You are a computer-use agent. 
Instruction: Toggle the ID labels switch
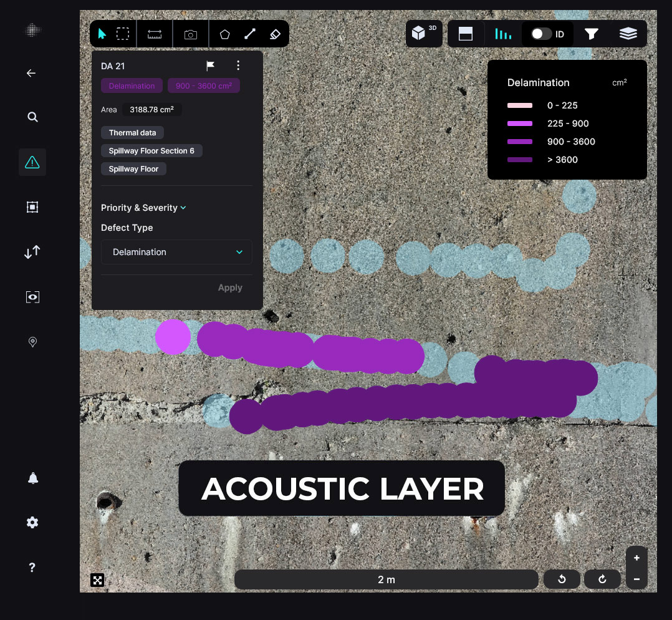coord(541,34)
